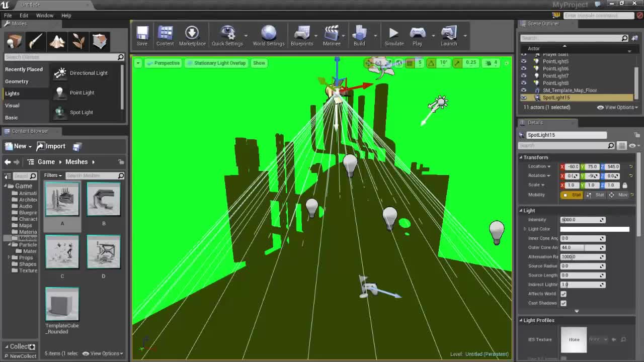Toggle rotation snapping angle icon
Screen dimensions: 644x362
click(431, 63)
